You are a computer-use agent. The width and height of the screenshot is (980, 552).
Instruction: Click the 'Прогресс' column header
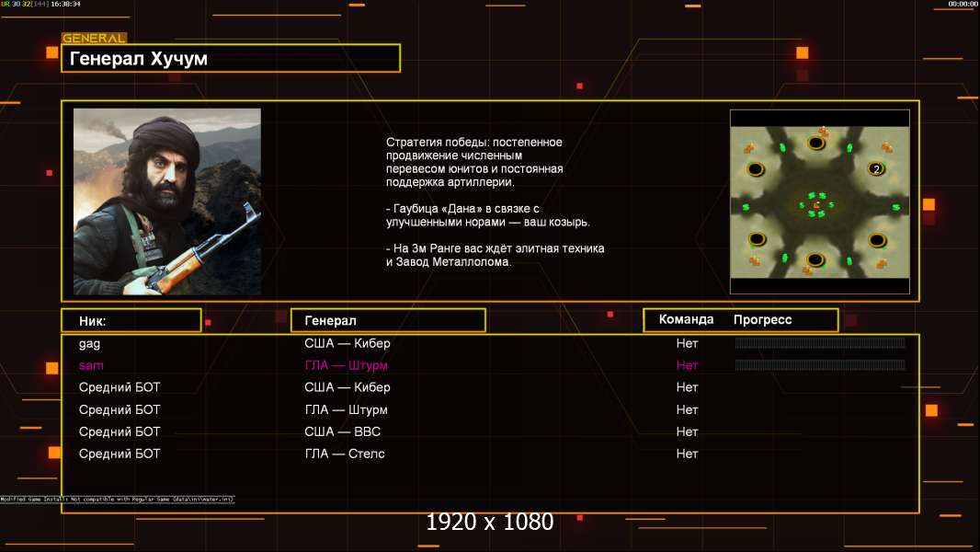(x=762, y=320)
